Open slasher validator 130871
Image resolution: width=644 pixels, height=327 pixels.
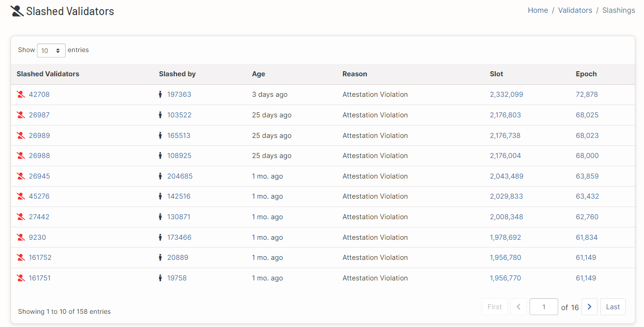coord(179,217)
